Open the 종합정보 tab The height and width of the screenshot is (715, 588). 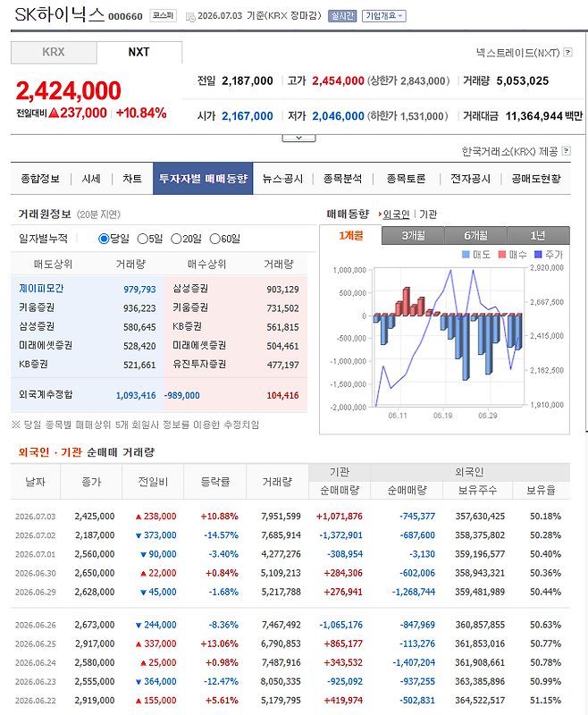tap(40, 179)
